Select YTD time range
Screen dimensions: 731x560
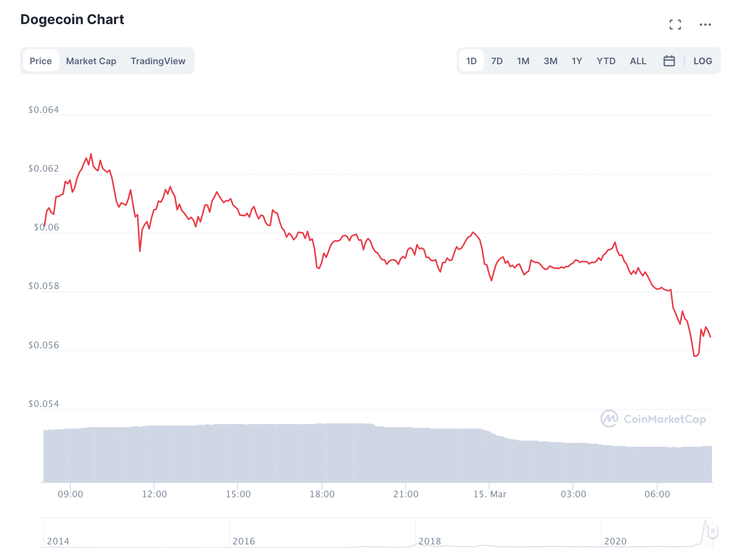[605, 61]
